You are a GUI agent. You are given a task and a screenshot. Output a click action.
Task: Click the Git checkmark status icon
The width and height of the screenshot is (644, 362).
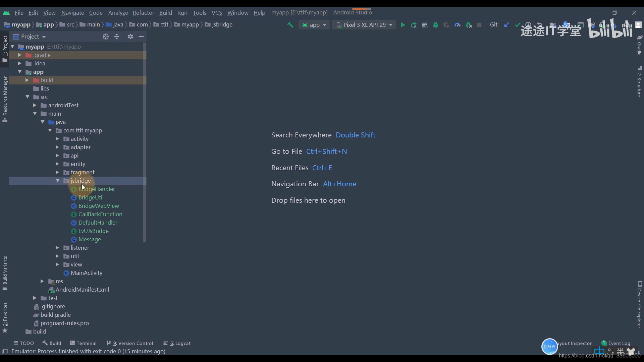coord(518,25)
